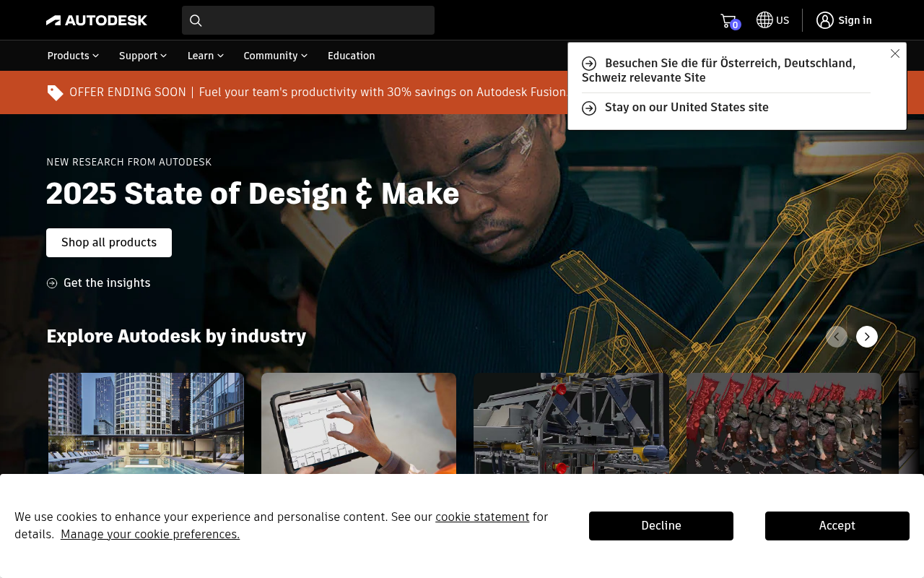Click the arrow icon beside Stay on United States
This screenshot has width=924, height=578.
(x=589, y=108)
